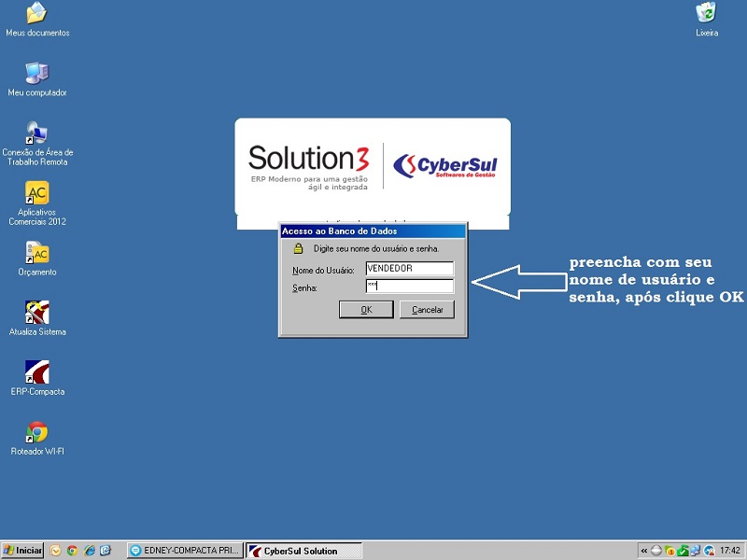The width and height of the screenshot is (747, 560).
Task: Launch Internet Explorer from quick launch
Action: [89, 551]
